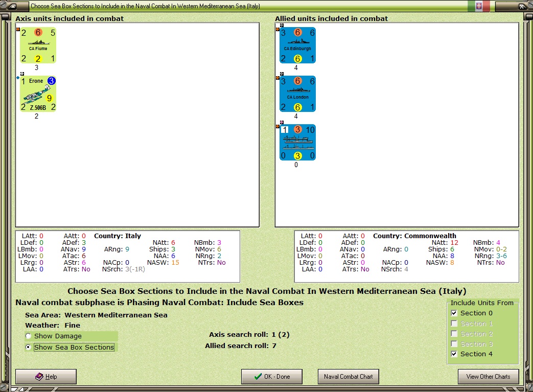Click Country: Italy label
This screenshot has height=392, width=533.
[117, 236]
